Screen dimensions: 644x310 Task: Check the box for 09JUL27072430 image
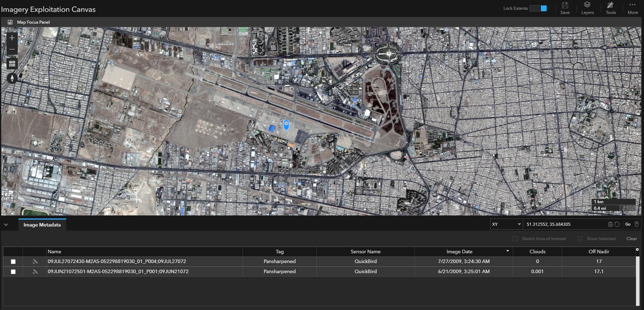(x=13, y=262)
